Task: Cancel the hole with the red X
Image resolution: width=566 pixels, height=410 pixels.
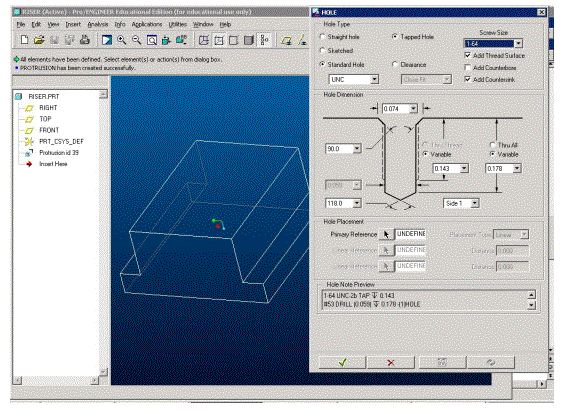Action: pyautogui.click(x=391, y=362)
